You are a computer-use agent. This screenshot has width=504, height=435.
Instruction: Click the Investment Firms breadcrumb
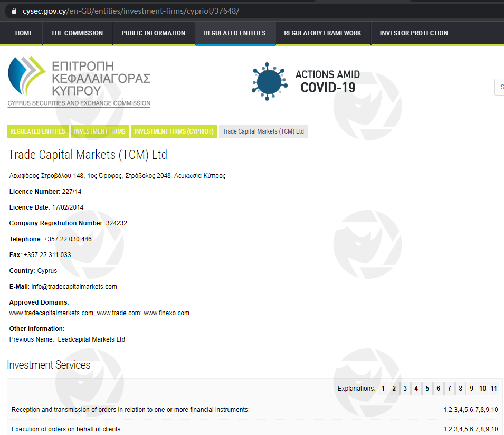click(x=100, y=131)
